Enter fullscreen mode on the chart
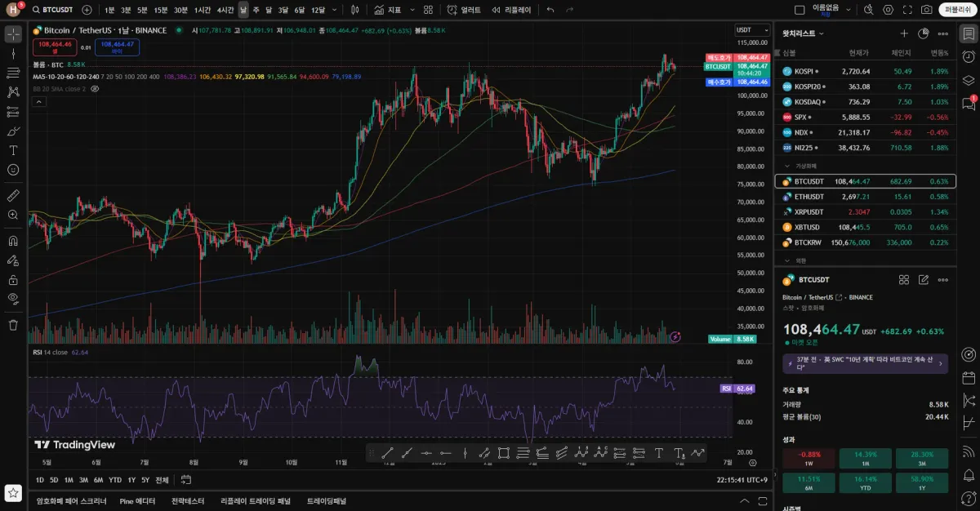The image size is (980, 511). tap(907, 10)
